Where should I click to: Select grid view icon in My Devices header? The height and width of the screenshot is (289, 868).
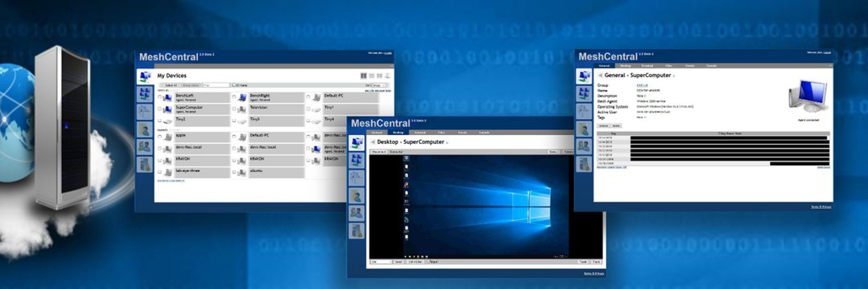(x=379, y=76)
